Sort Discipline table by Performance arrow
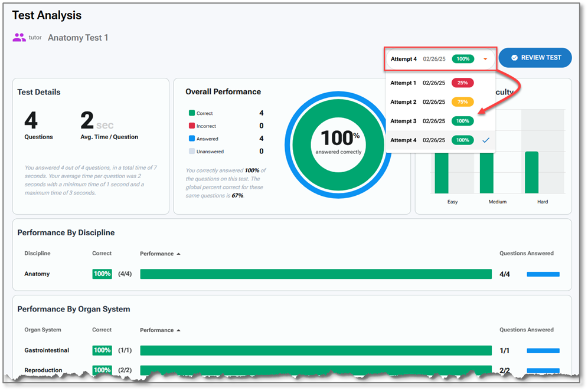The image size is (588, 391). tap(178, 254)
